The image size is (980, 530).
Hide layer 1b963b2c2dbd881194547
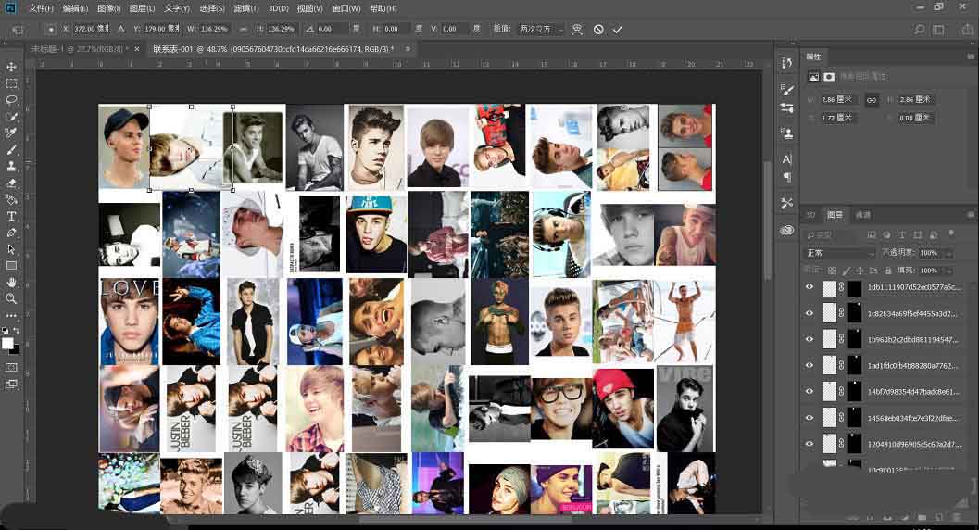coord(810,339)
